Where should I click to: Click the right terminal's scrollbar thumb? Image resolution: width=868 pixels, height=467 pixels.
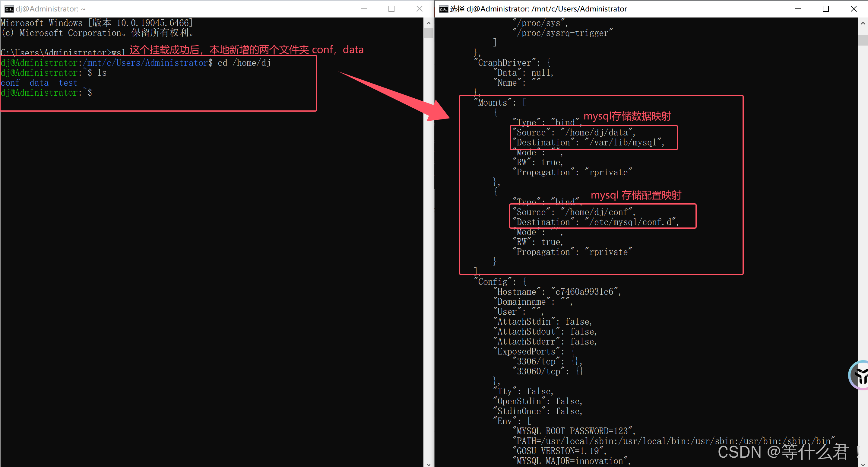tap(863, 40)
